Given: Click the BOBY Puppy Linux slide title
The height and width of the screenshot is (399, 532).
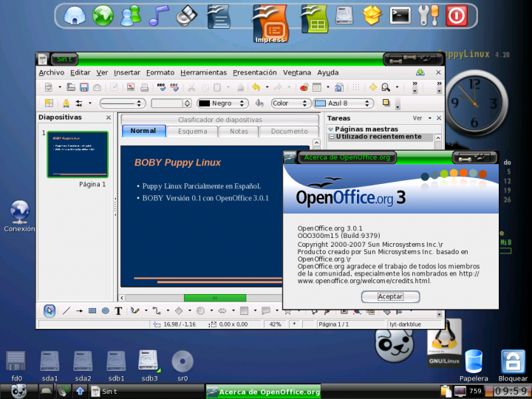Looking at the screenshot, I should click(177, 163).
